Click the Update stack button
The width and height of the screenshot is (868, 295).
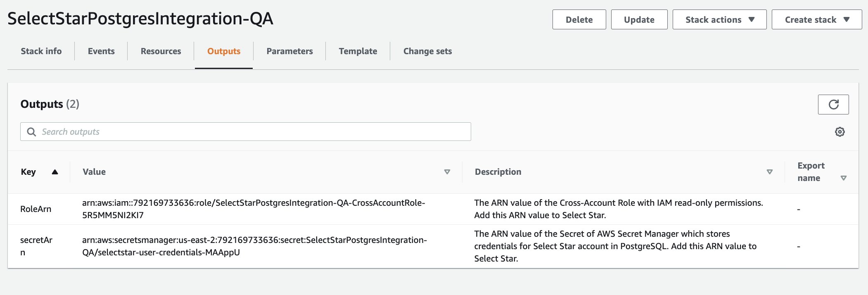click(x=639, y=20)
